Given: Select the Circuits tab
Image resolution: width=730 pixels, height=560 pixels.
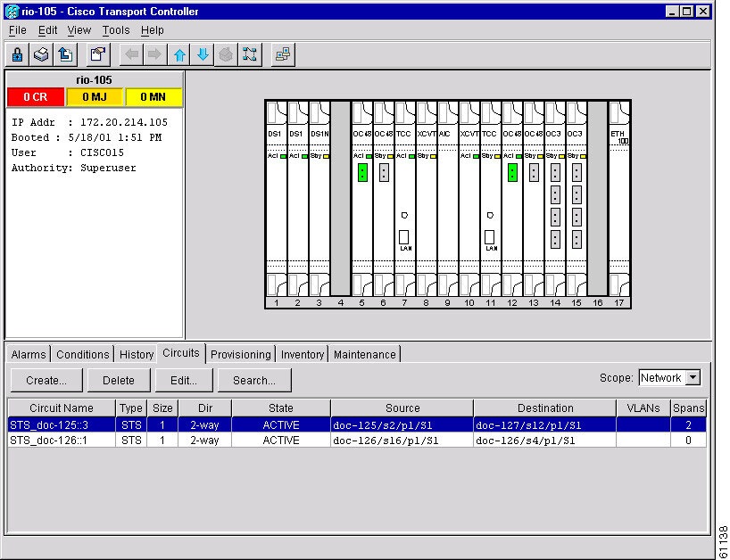Looking at the screenshot, I should (x=181, y=353).
